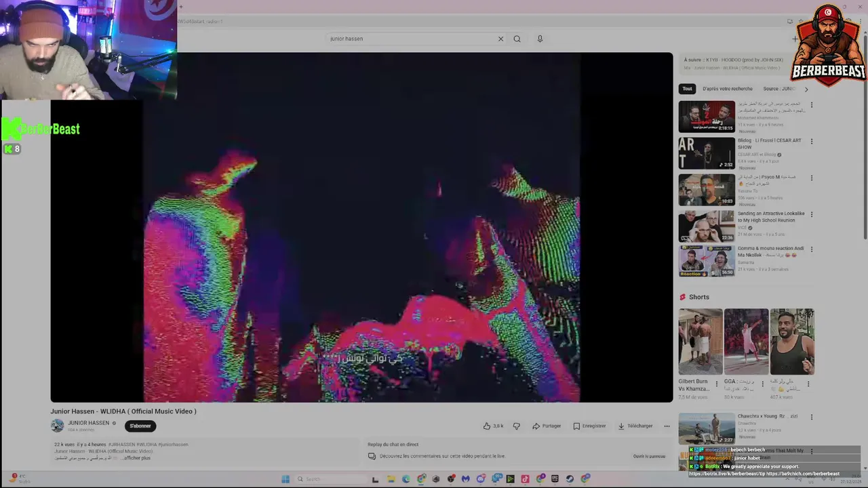Screen dimensions: 868x488
Task: Open live chat replay panel button
Action: (649, 456)
